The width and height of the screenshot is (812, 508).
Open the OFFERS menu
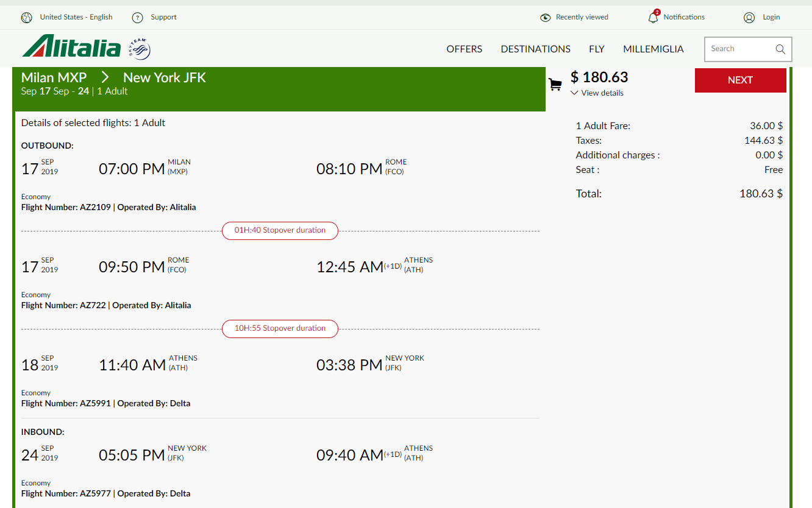click(465, 49)
